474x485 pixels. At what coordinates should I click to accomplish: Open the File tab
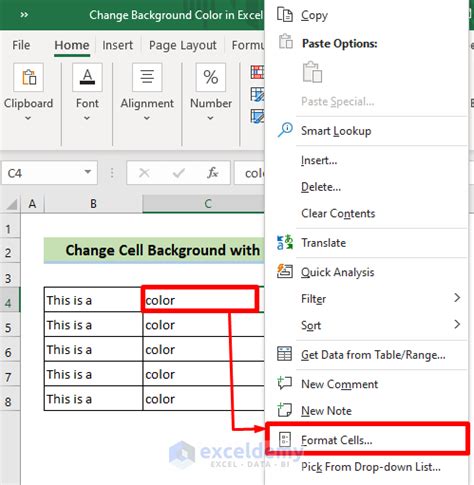21,45
